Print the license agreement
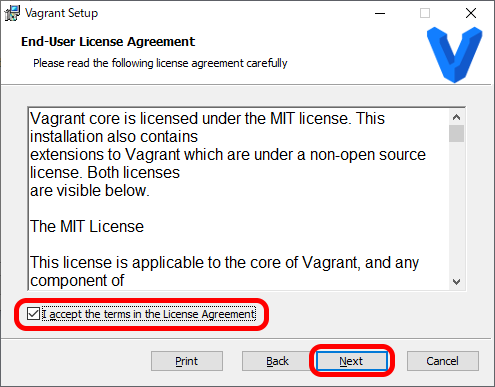This screenshot has width=495, height=387. click(187, 361)
